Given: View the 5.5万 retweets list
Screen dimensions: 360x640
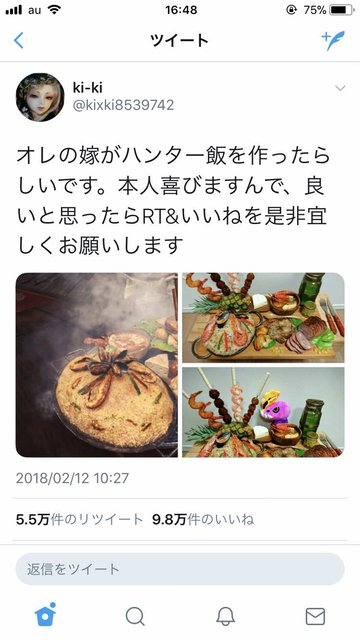Looking at the screenshot, I should [x=80, y=520].
